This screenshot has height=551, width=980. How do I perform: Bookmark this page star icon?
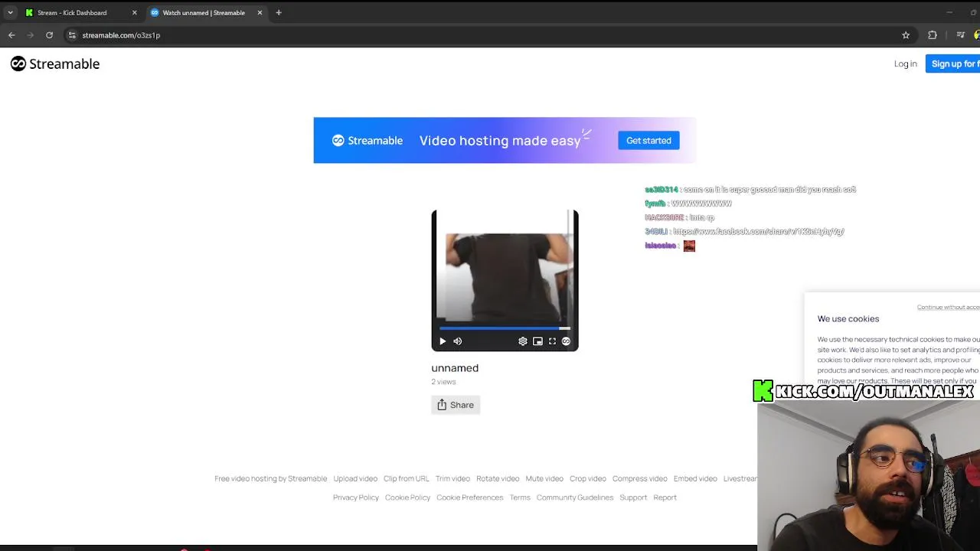click(x=906, y=35)
